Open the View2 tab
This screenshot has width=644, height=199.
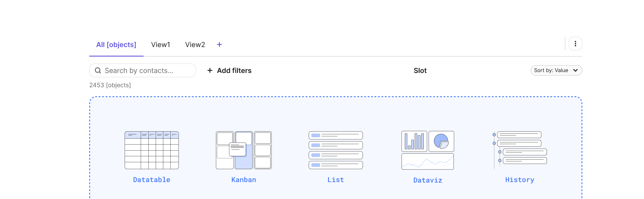click(x=195, y=44)
